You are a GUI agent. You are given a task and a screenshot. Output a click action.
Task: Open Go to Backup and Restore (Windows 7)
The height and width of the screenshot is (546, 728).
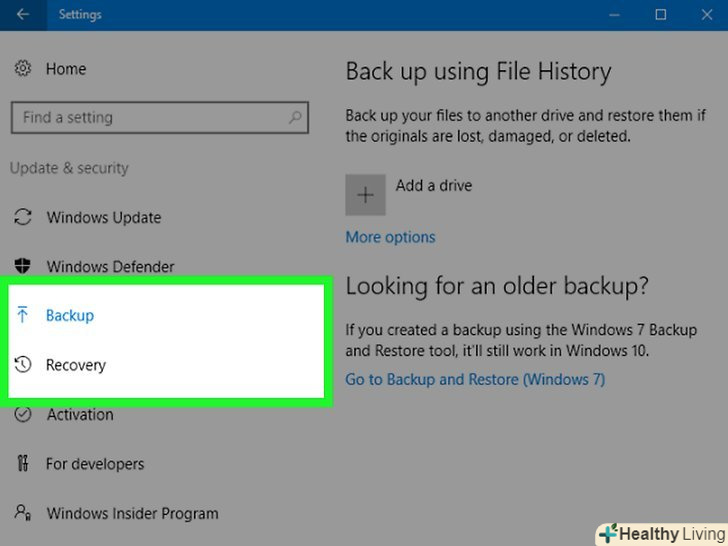click(475, 379)
